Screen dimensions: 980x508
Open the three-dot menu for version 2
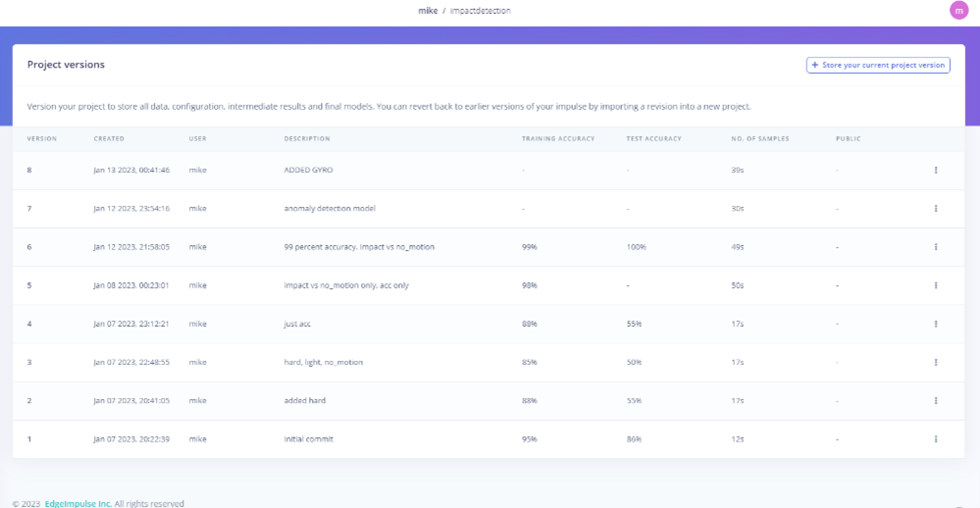click(935, 400)
